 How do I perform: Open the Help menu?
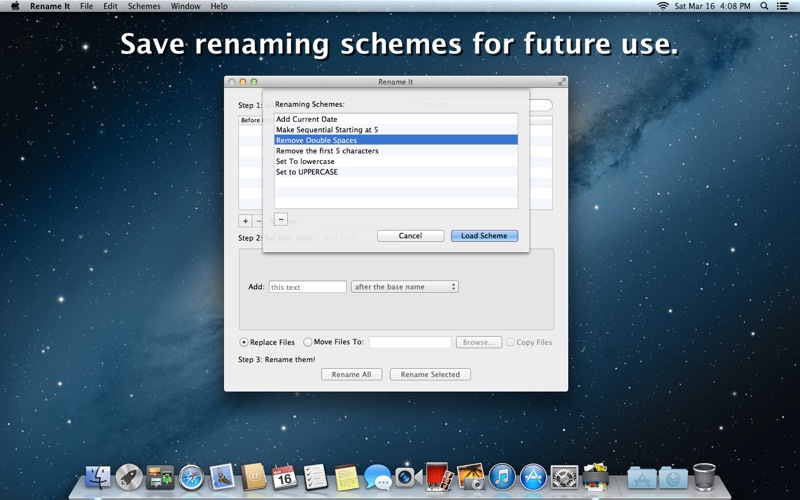click(x=219, y=6)
